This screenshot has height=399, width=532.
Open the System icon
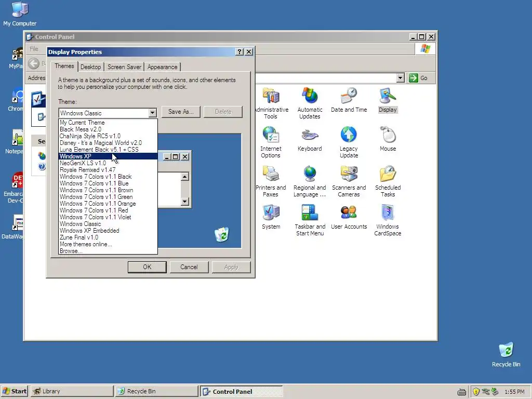click(271, 217)
